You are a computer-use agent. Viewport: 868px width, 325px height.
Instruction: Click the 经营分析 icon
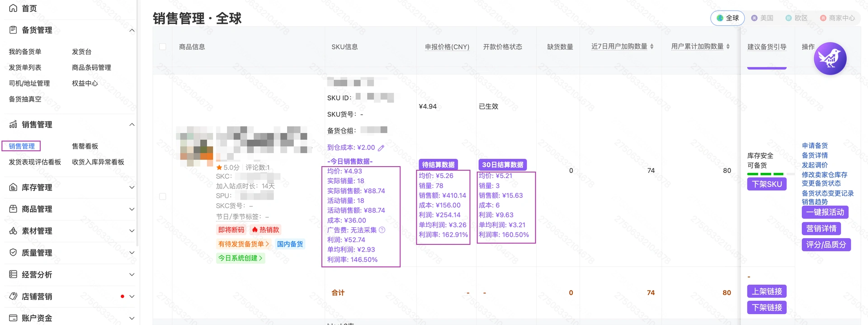tap(13, 274)
